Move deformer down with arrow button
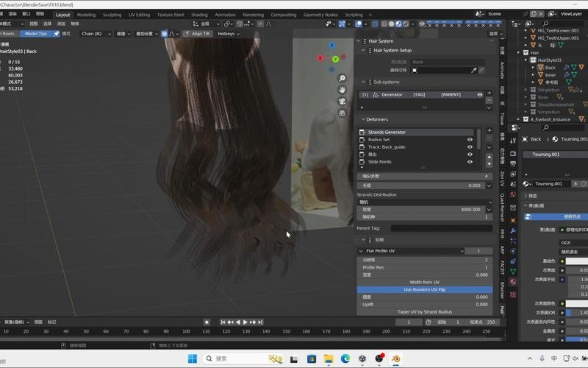Image resolution: width=588 pixels, height=368 pixels. 489,164
